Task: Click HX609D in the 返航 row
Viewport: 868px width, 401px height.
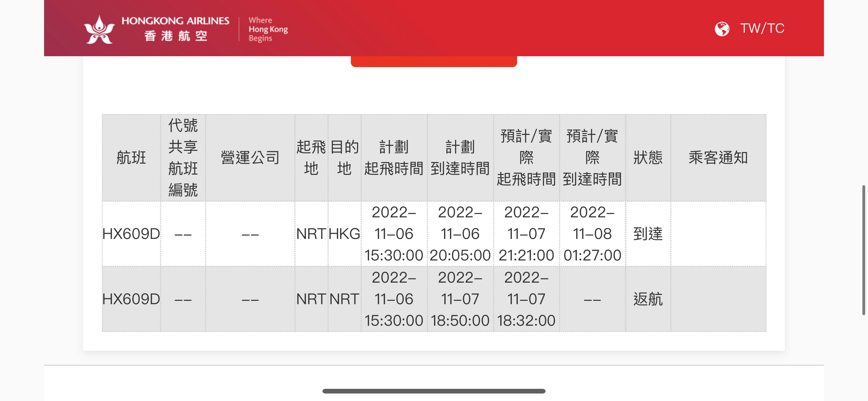Action: [x=131, y=299]
